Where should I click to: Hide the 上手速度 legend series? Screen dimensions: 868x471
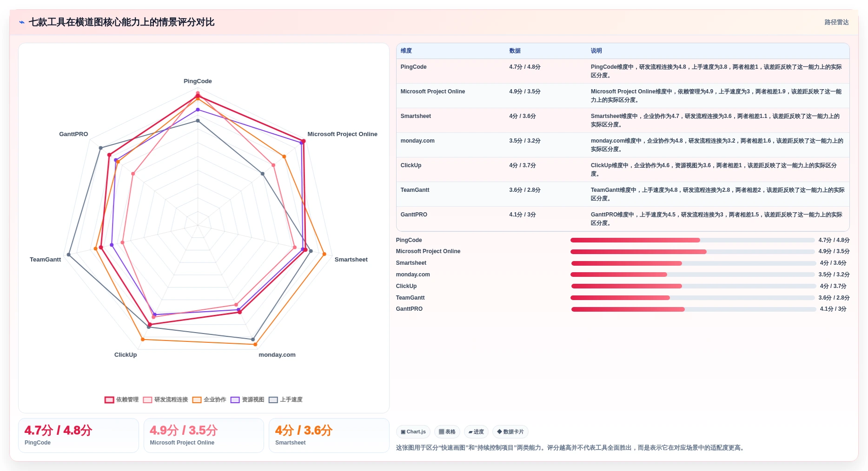pyautogui.click(x=285, y=399)
